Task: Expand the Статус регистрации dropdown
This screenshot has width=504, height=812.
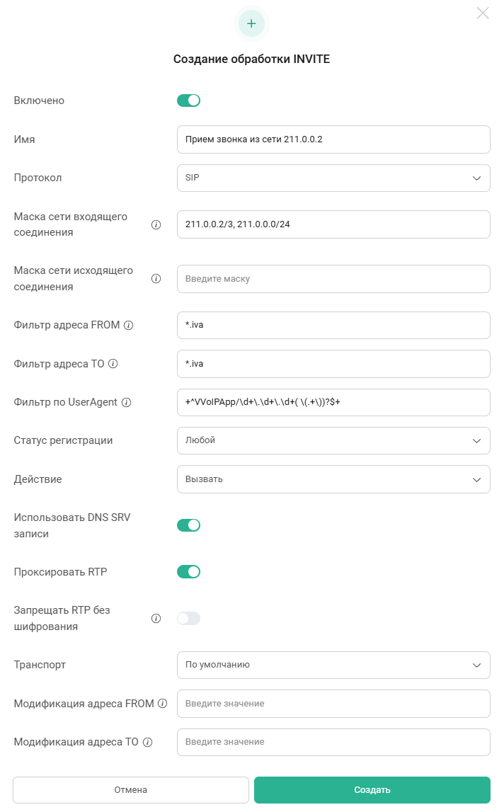Action: pos(333,440)
